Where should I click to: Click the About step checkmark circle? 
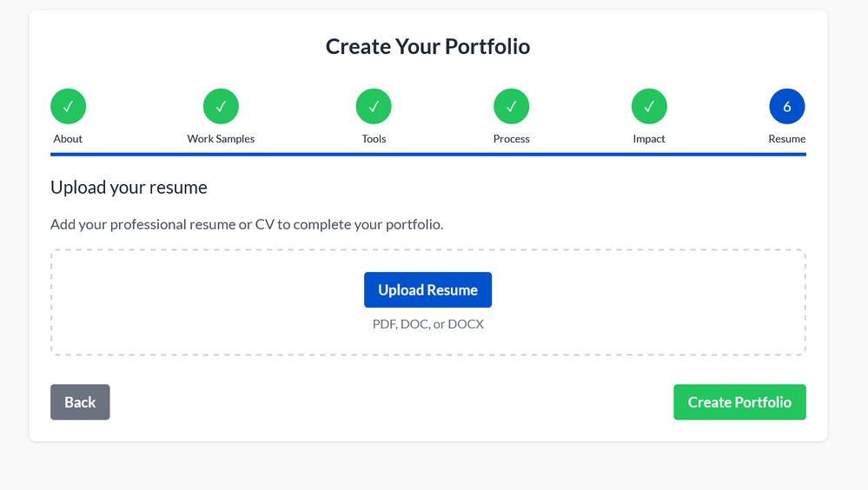coord(68,107)
